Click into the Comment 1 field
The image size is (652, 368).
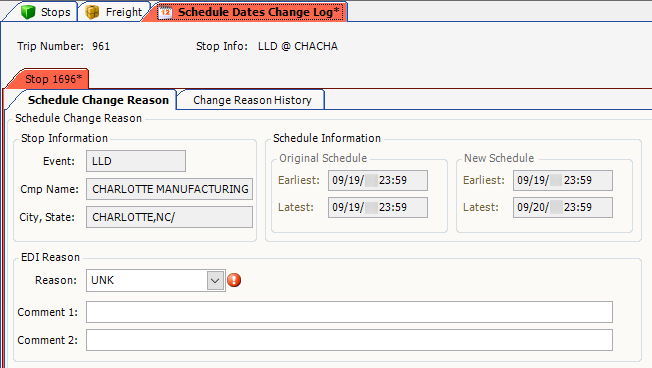point(349,312)
